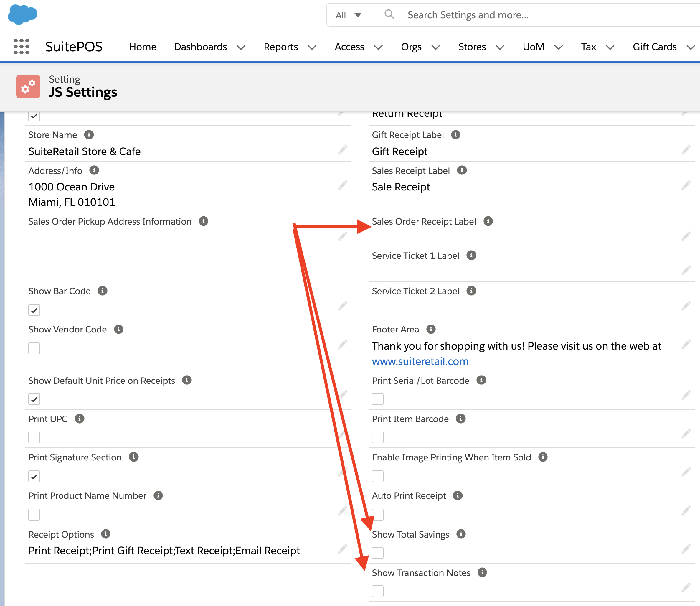Uncheck the Print Signature Section checkbox
The height and width of the screenshot is (606, 700).
click(x=34, y=476)
